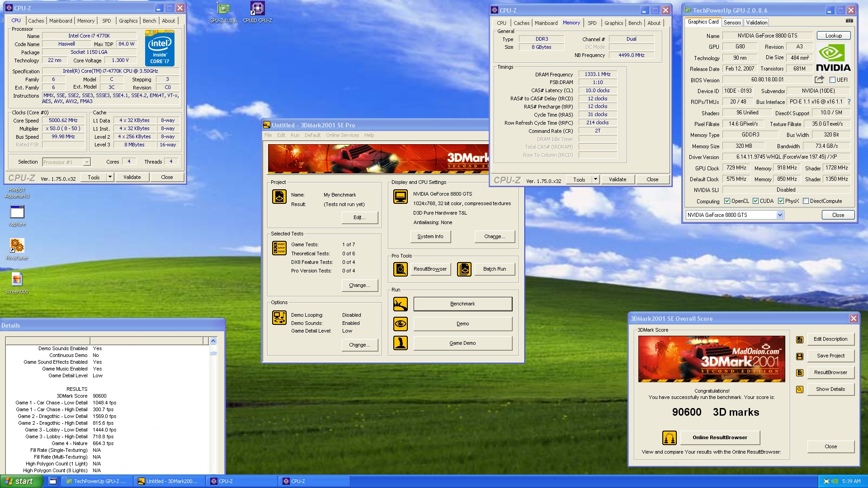Expand the Tools dropdown arrow in Memory CPU-Z
The height and width of the screenshot is (488, 868).
pyautogui.click(x=595, y=179)
